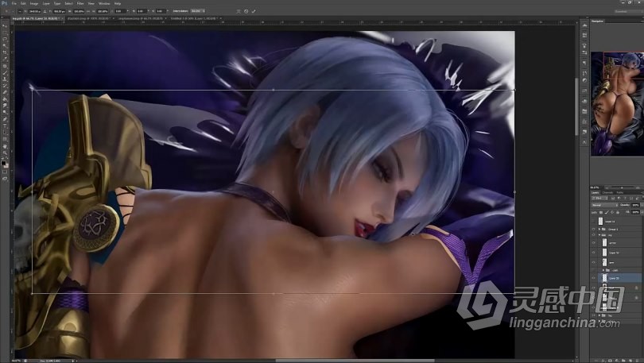The image size is (644, 363).
Task: Select the Dodge tool
Action: pos(5,112)
